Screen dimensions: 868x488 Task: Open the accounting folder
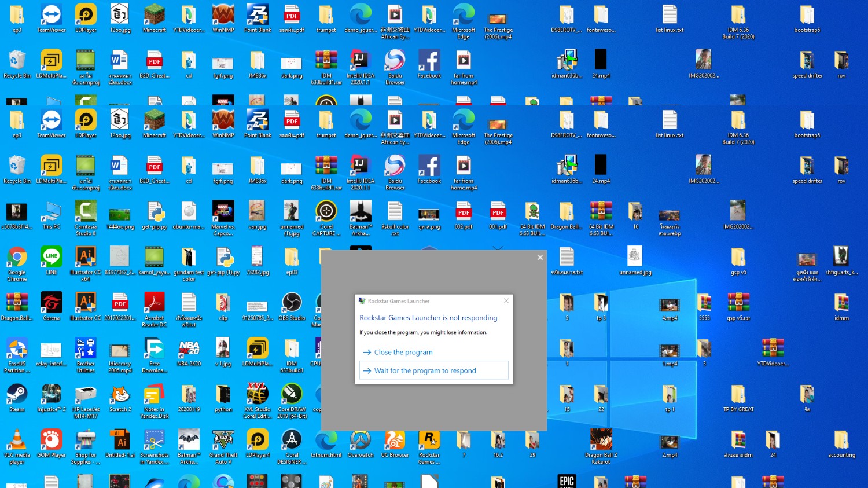(841, 444)
